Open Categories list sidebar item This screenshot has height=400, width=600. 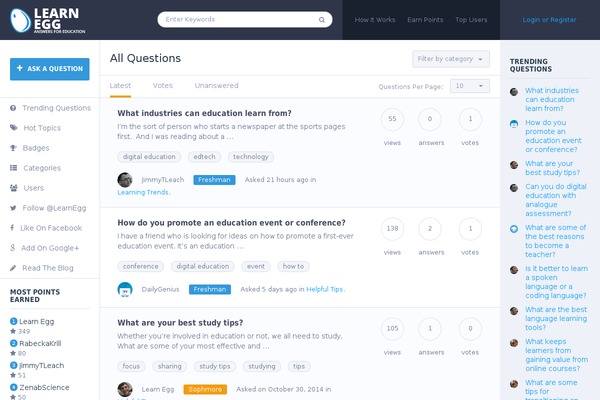pos(35,168)
